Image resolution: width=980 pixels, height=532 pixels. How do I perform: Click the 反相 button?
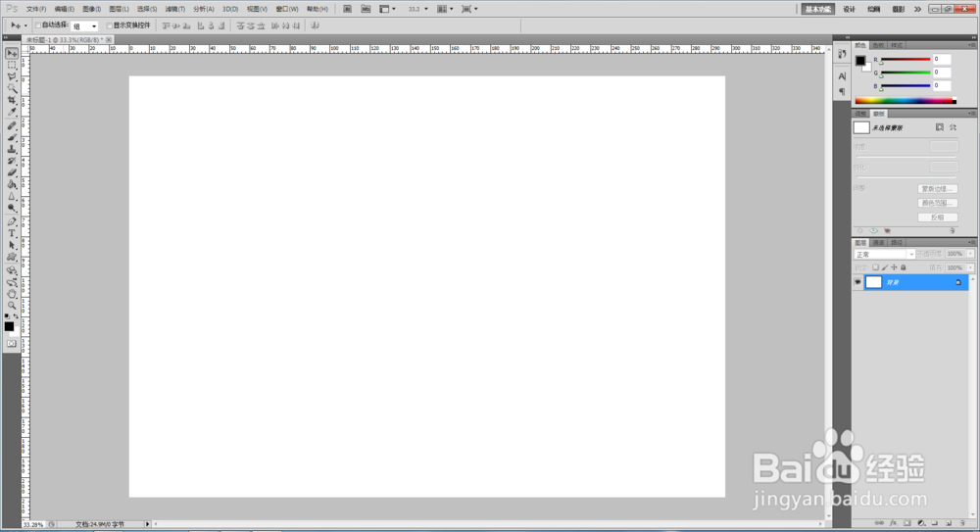click(x=938, y=218)
